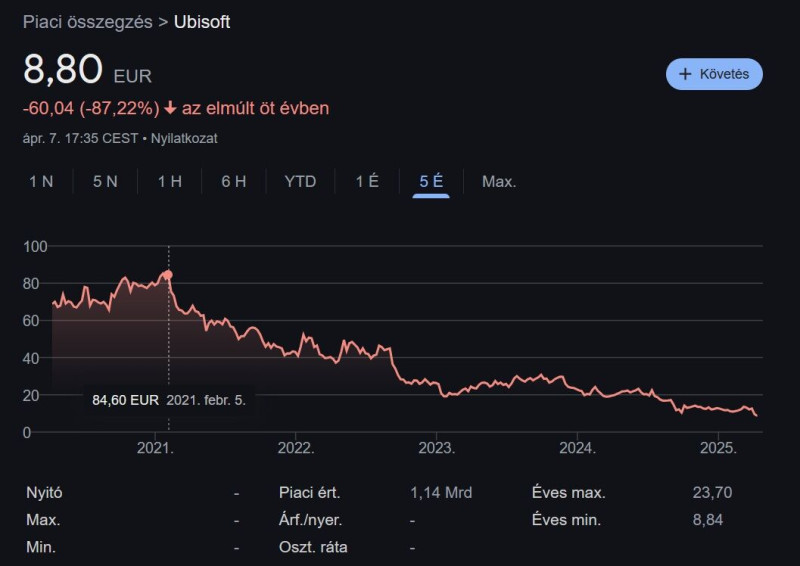Click the 40 y-axis label
This screenshot has width=800, height=566.
coord(31,358)
